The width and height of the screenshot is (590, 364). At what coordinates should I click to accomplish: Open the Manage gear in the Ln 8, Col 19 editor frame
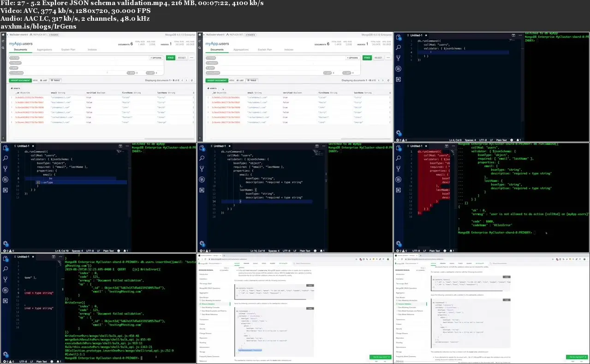point(6,244)
